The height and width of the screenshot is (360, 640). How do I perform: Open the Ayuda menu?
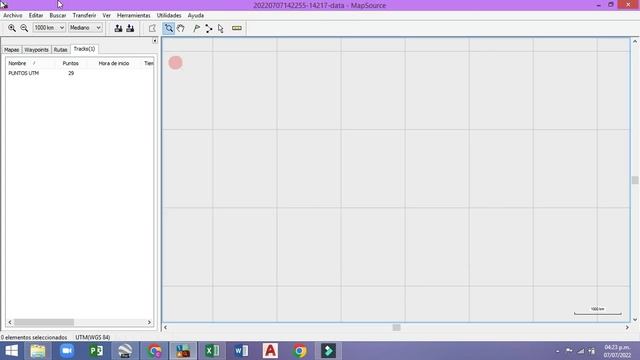(x=196, y=15)
